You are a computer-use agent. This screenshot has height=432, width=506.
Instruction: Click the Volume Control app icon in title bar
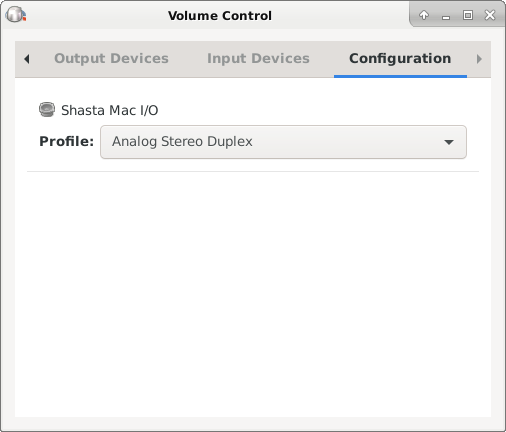[x=16, y=15]
